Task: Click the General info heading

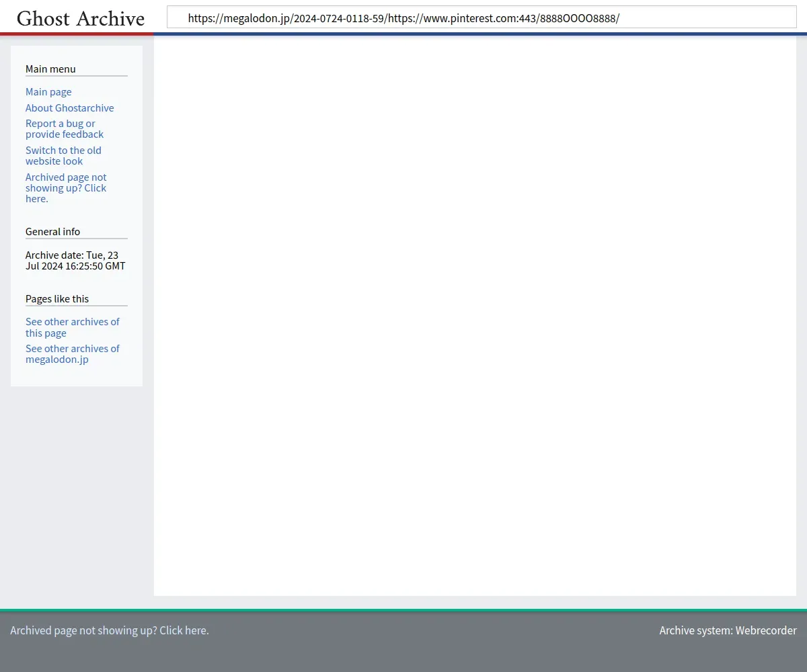Action: (x=52, y=232)
